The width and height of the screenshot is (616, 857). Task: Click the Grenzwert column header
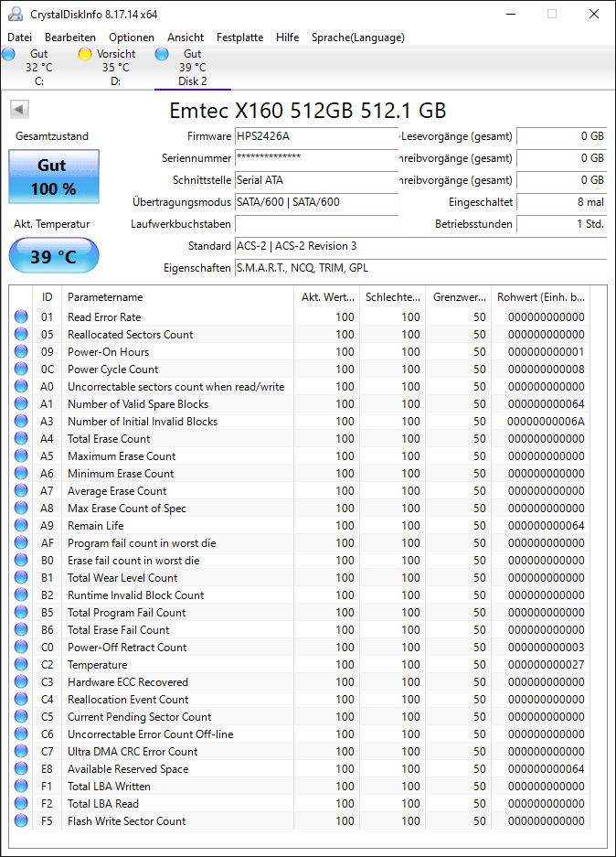tap(459, 296)
